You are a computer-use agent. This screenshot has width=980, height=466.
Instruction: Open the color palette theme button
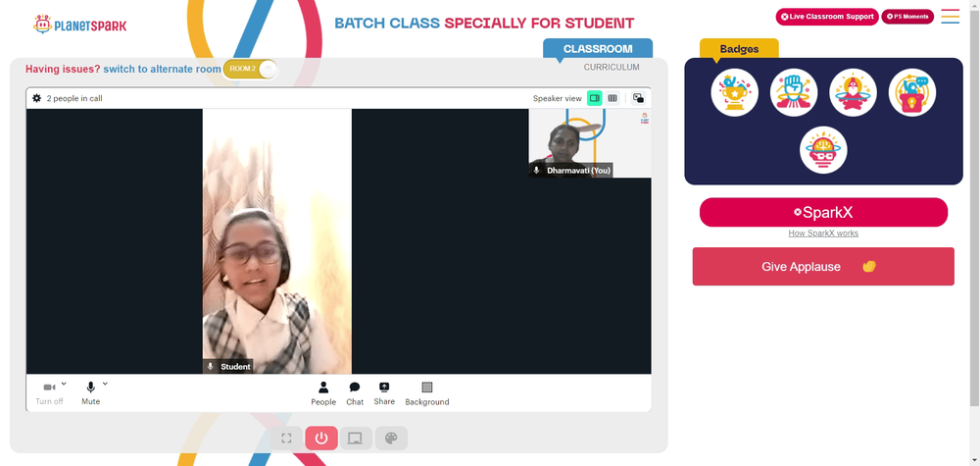(x=391, y=439)
